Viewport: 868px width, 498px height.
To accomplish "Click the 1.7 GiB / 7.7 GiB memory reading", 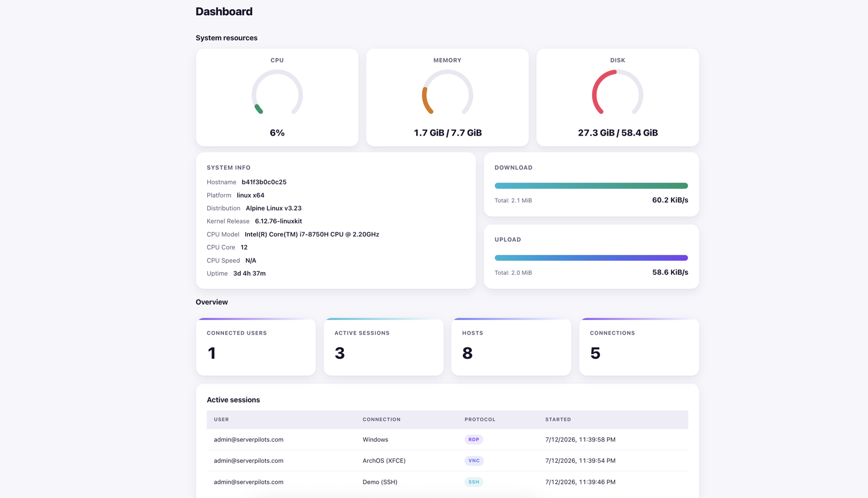I will pos(448,133).
